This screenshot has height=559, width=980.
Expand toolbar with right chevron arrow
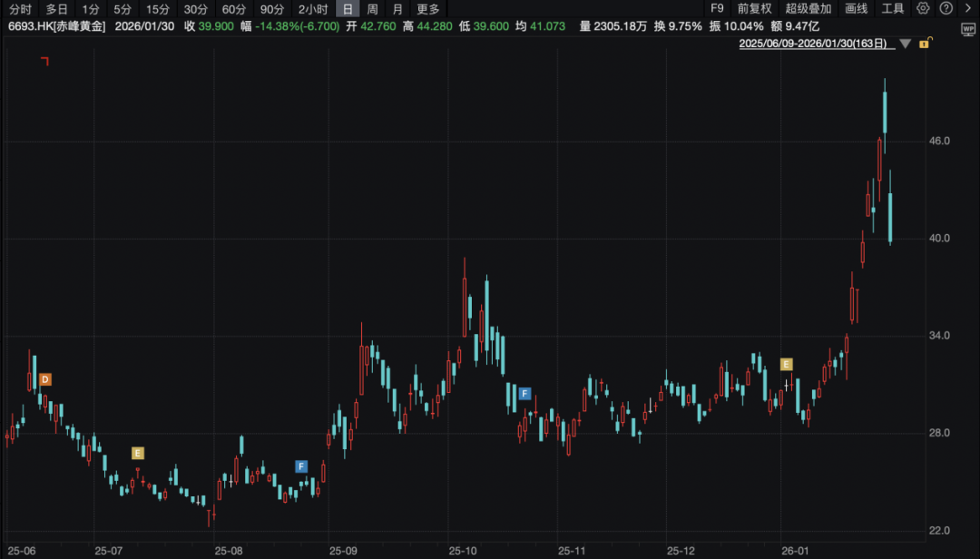pos(968,9)
